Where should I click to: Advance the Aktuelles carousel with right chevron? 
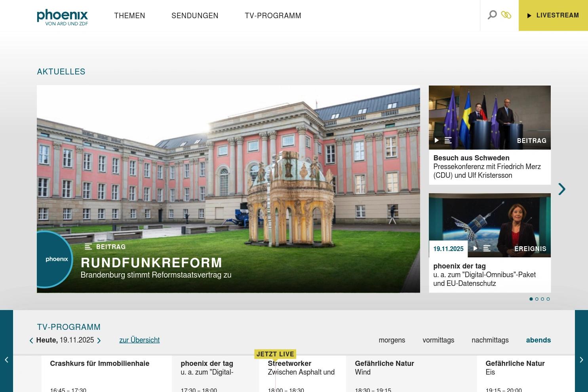pyautogui.click(x=562, y=189)
